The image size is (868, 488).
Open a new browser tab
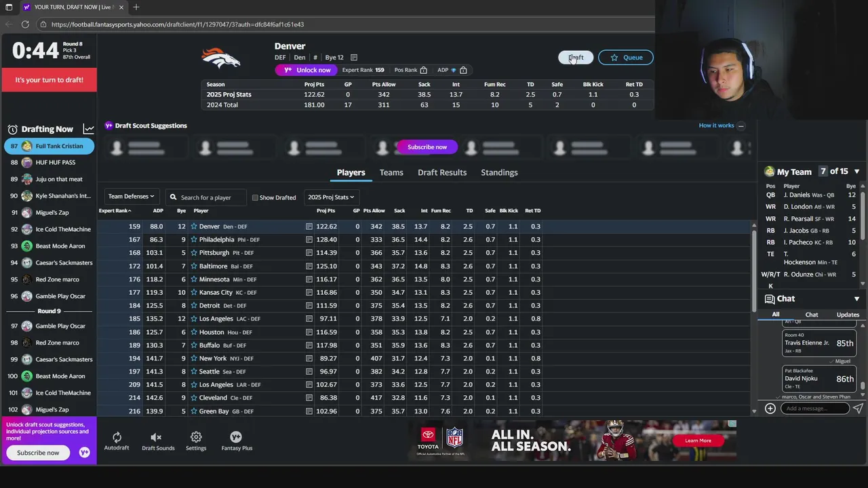(x=136, y=7)
